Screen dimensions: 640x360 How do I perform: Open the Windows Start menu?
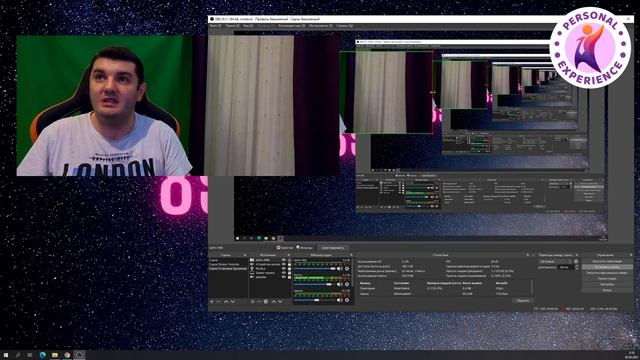(5, 355)
